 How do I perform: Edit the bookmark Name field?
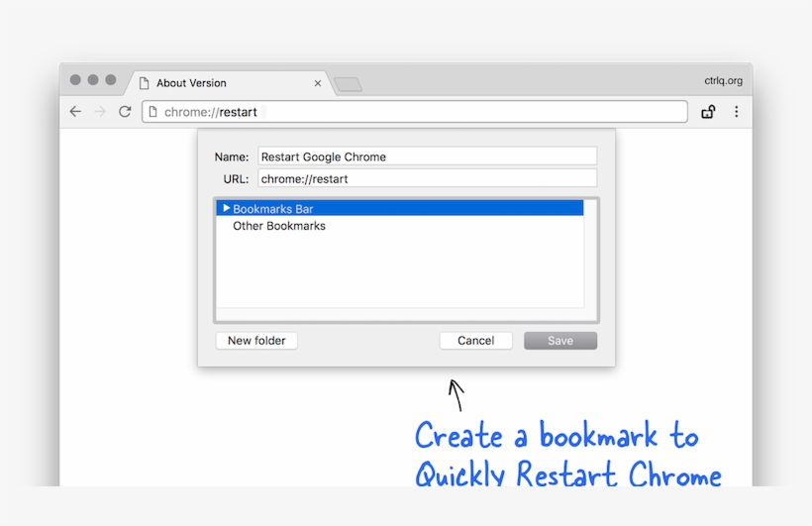click(427, 156)
